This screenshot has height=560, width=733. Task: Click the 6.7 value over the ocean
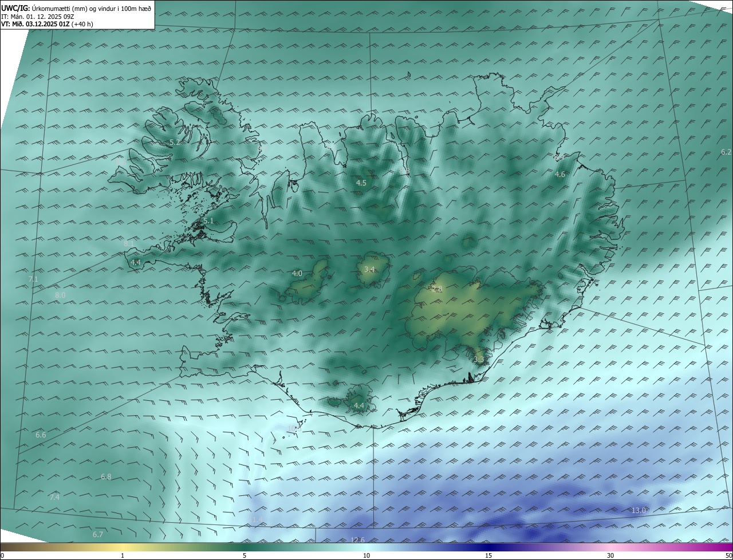(x=98, y=534)
